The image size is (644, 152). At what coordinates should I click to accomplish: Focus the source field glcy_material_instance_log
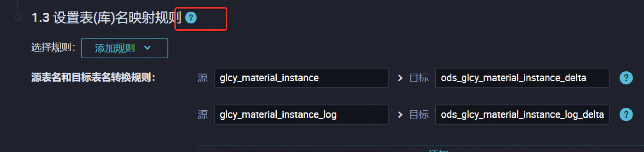(301, 114)
